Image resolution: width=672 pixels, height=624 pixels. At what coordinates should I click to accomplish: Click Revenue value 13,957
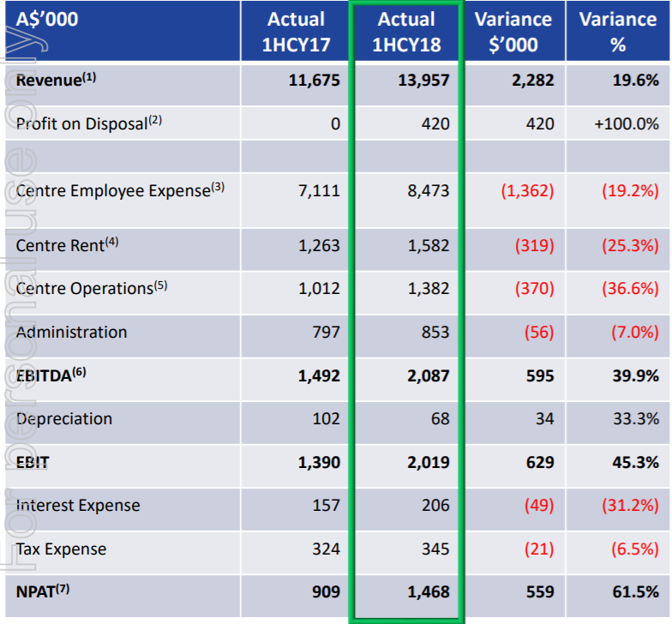(x=423, y=81)
